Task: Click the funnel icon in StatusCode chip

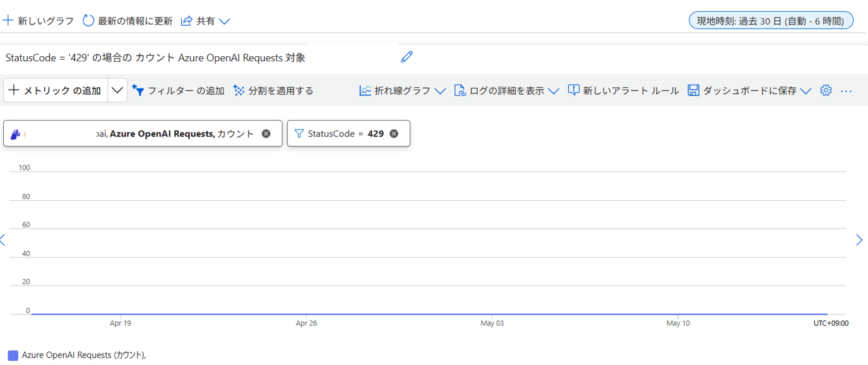Action: coord(299,134)
